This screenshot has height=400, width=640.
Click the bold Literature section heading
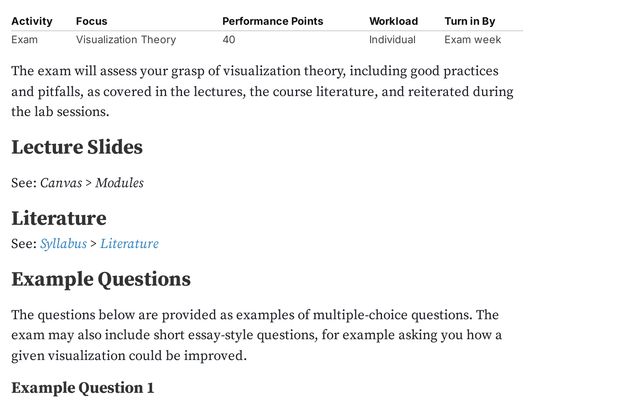point(58,218)
